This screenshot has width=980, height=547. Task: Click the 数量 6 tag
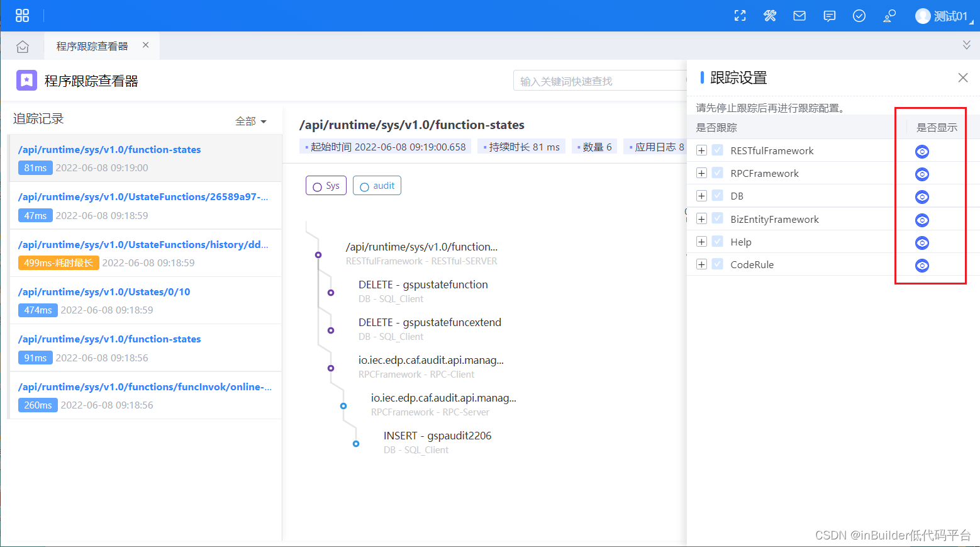pyautogui.click(x=594, y=147)
